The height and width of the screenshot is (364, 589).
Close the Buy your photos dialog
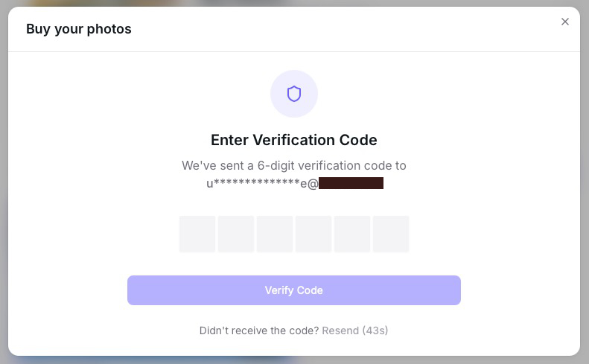565,22
